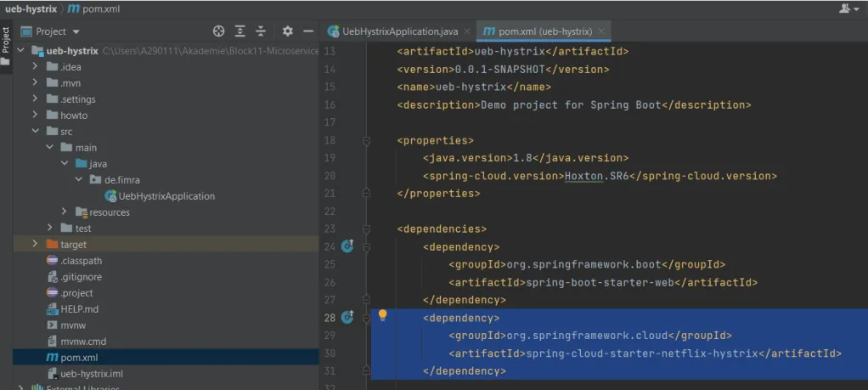Open the user account icon
The image size is (868, 390).
[x=849, y=8]
